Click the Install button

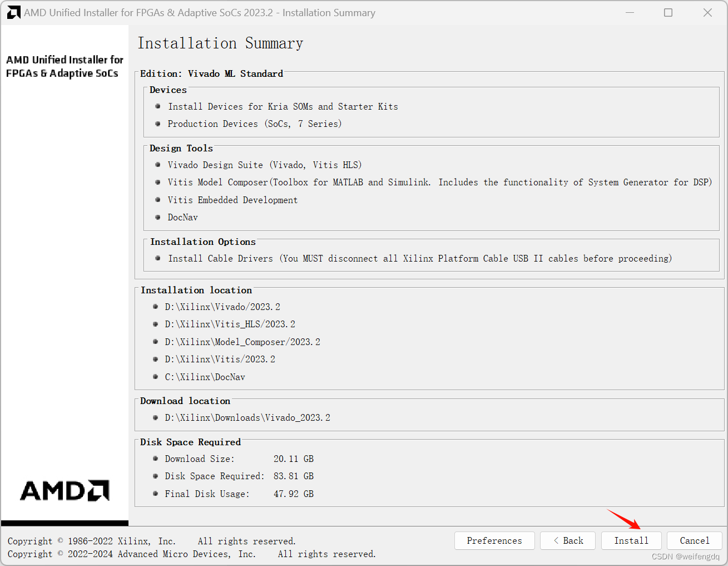(631, 540)
